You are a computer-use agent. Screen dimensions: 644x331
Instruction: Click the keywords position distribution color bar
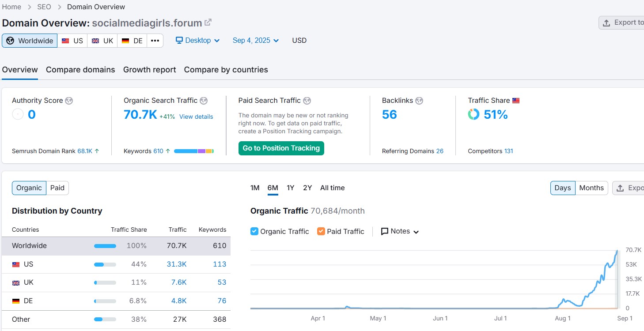click(194, 151)
